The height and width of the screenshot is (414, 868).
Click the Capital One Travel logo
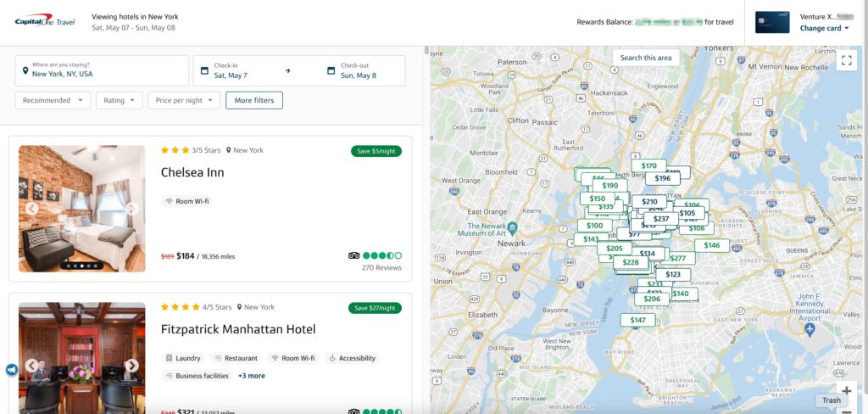pyautogui.click(x=44, y=20)
